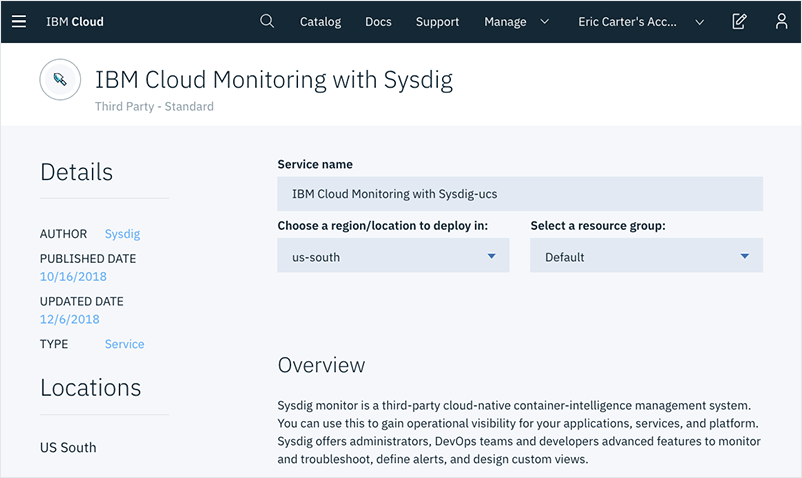Image resolution: width=802 pixels, height=478 pixels.
Task: Click the Service name input field
Action: [x=520, y=194]
